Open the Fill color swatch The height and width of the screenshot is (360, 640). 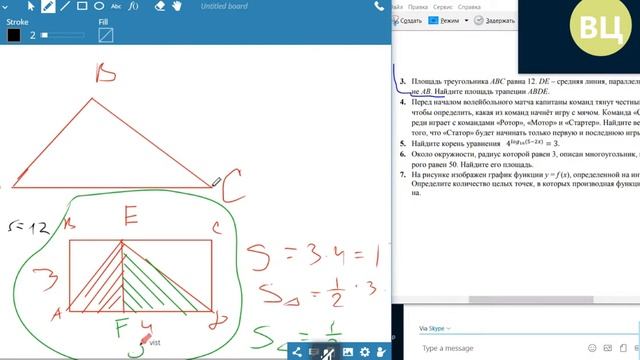(x=106, y=35)
